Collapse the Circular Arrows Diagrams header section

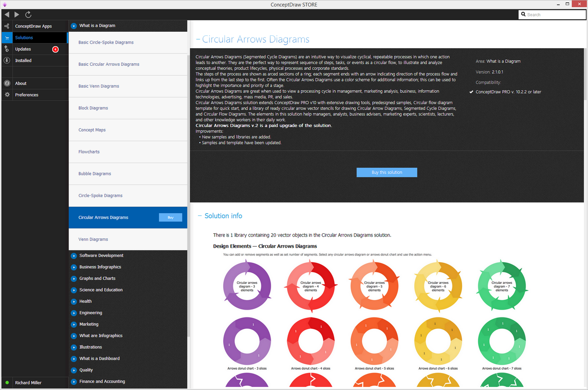point(198,40)
